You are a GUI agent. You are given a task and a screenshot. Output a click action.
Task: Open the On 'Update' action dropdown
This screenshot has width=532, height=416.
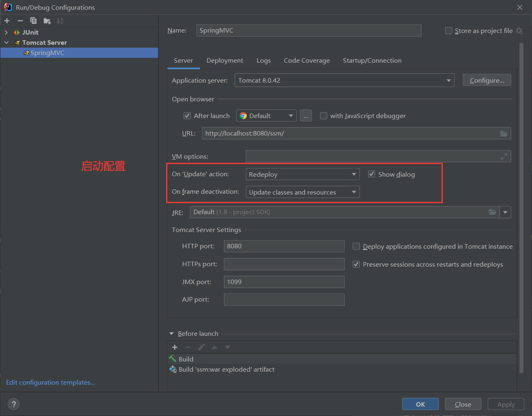[303, 174]
